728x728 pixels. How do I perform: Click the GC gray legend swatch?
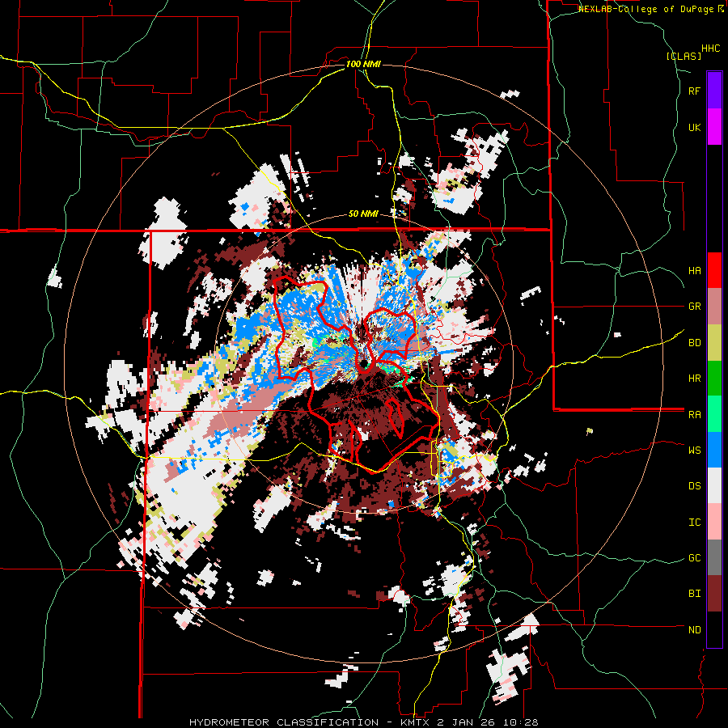coord(714,557)
